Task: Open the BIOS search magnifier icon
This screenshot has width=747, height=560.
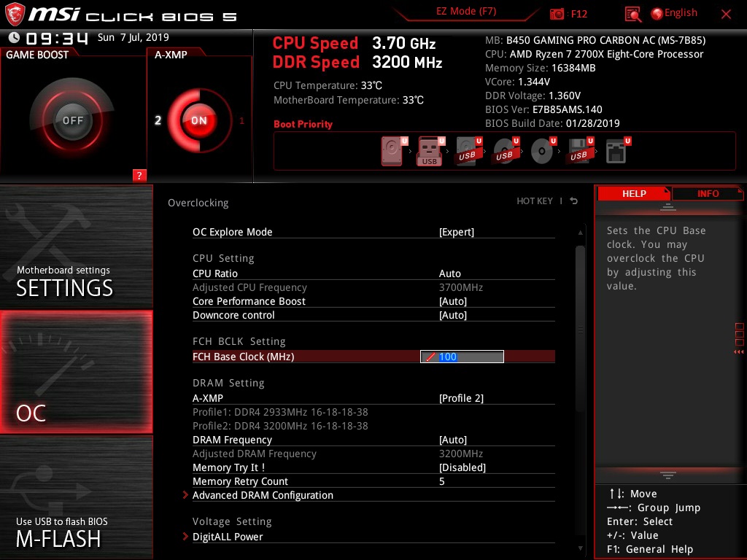Action: 632,15
